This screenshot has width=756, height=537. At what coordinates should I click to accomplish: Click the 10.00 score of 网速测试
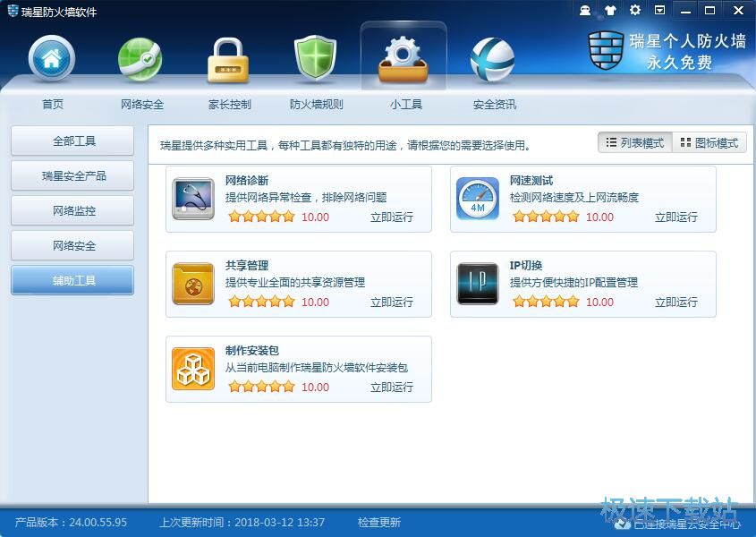[x=599, y=217]
